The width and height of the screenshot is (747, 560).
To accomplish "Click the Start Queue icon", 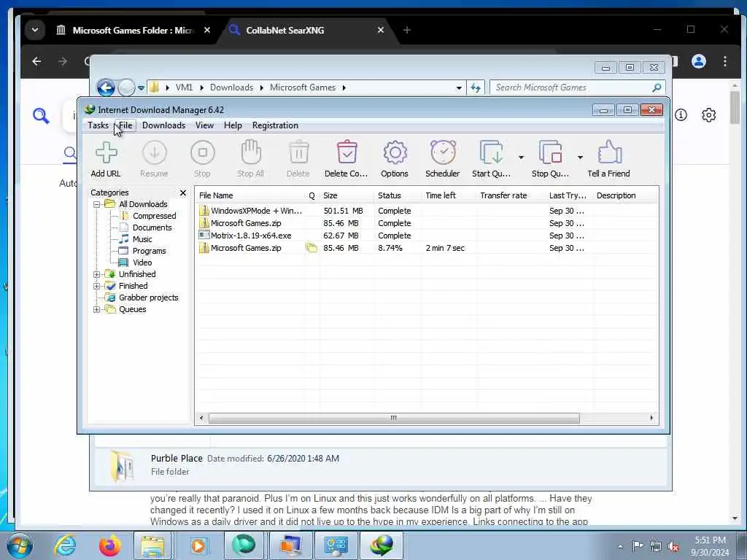I will (x=491, y=153).
